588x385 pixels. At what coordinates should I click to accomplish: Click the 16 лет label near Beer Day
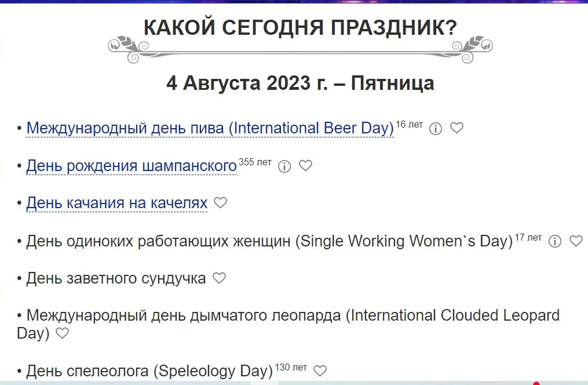(x=409, y=122)
